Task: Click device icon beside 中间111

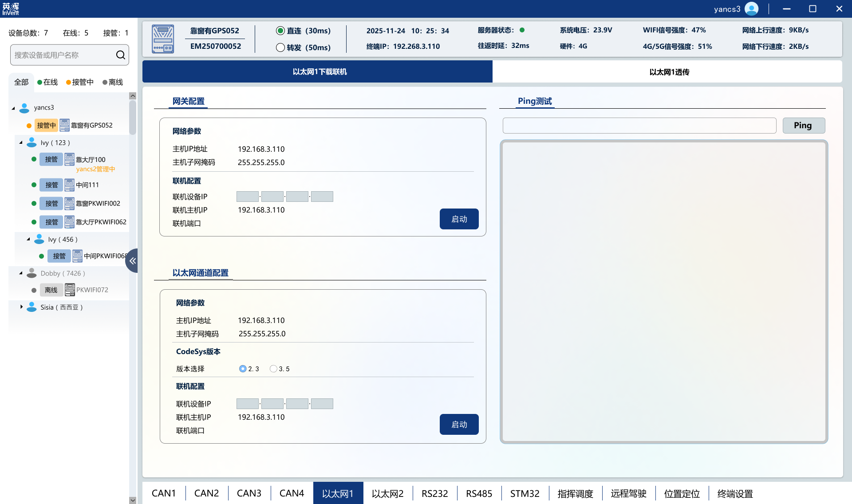Action: coord(69,185)
